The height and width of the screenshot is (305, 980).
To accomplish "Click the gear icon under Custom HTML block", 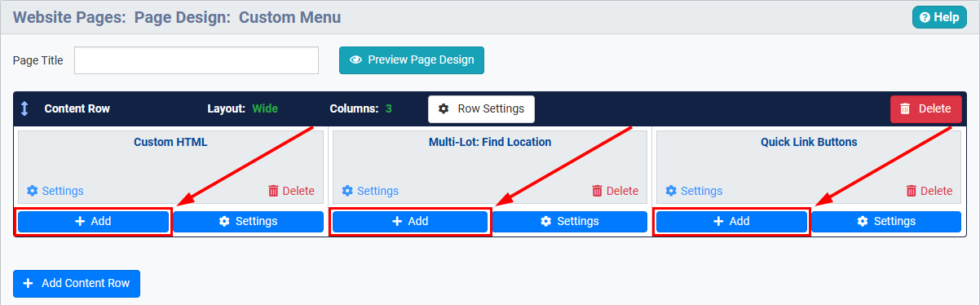I will (x=33, y=191).
